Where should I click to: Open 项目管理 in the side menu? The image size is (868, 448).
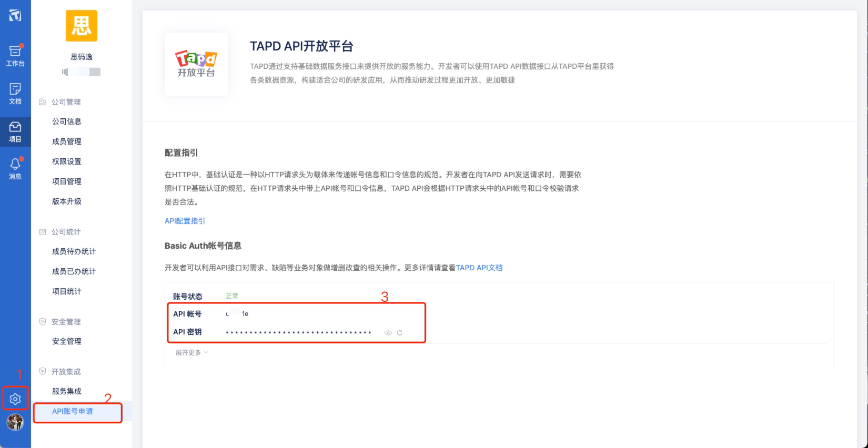tap(67, 181)
